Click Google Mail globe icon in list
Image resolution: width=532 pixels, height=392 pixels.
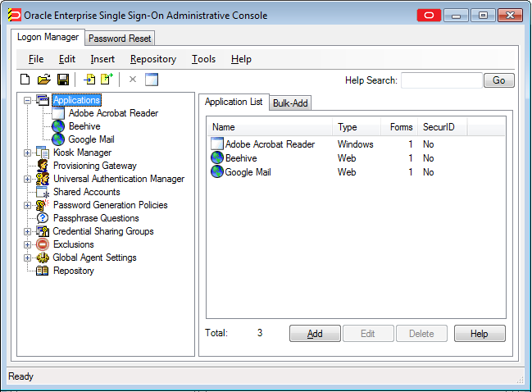[x=216, y=171]
